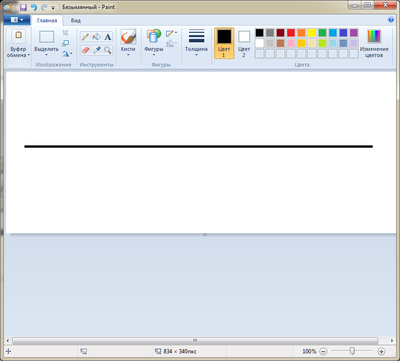This screenshot has width=400, height=361.
Task: Open the Help question mark
Action: (x=391, y=20)
